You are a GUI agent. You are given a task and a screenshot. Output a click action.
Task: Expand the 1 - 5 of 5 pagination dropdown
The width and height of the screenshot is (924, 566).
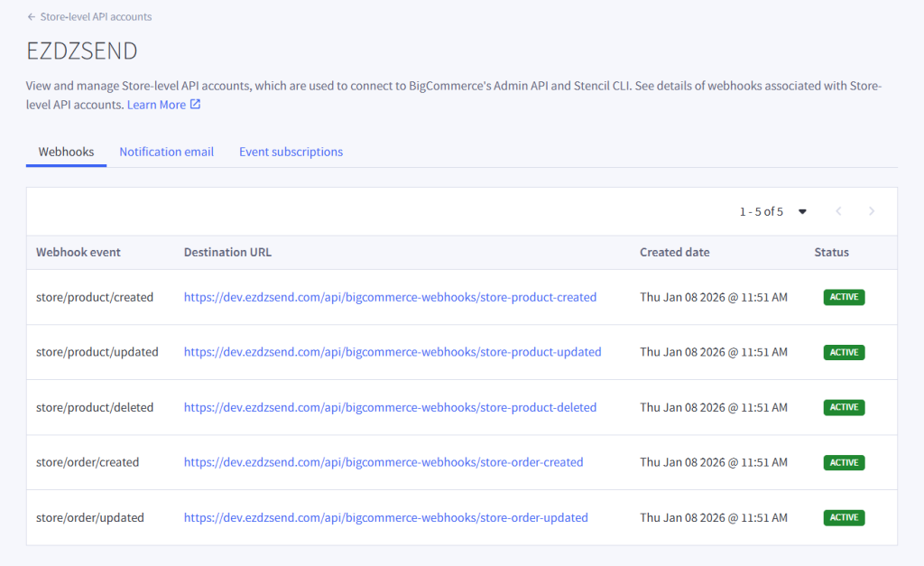(x=801, y=211)
